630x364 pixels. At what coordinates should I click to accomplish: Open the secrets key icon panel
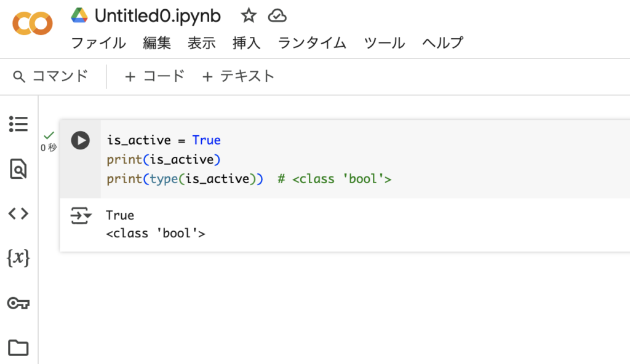point(18,303)
